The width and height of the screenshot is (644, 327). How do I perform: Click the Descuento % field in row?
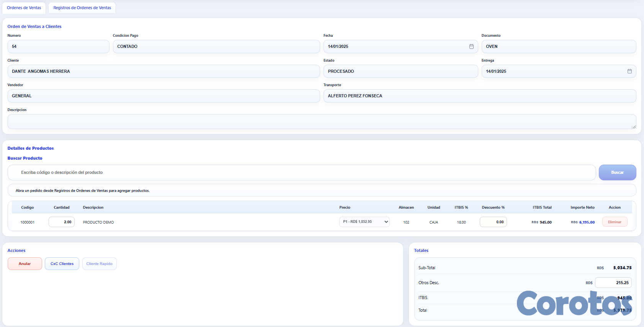(x=493, y=222)
